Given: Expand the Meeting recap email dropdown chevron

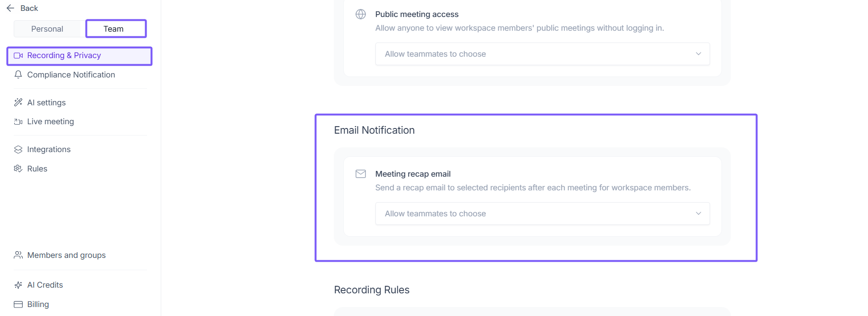Looking at the screenshot, I should [698, 214].
